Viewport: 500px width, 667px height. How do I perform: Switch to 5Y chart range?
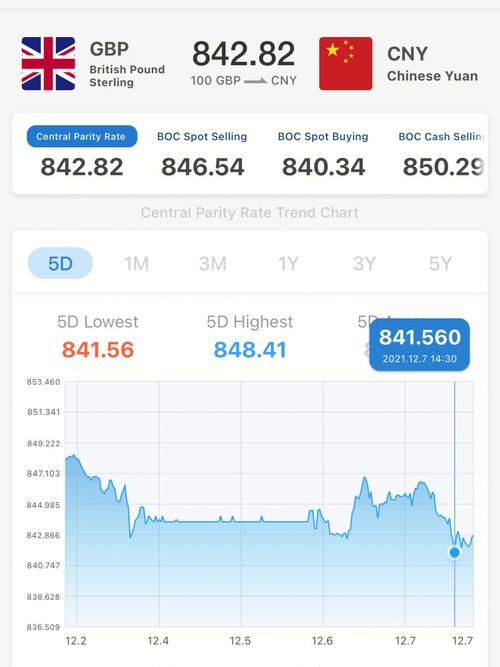440,264
